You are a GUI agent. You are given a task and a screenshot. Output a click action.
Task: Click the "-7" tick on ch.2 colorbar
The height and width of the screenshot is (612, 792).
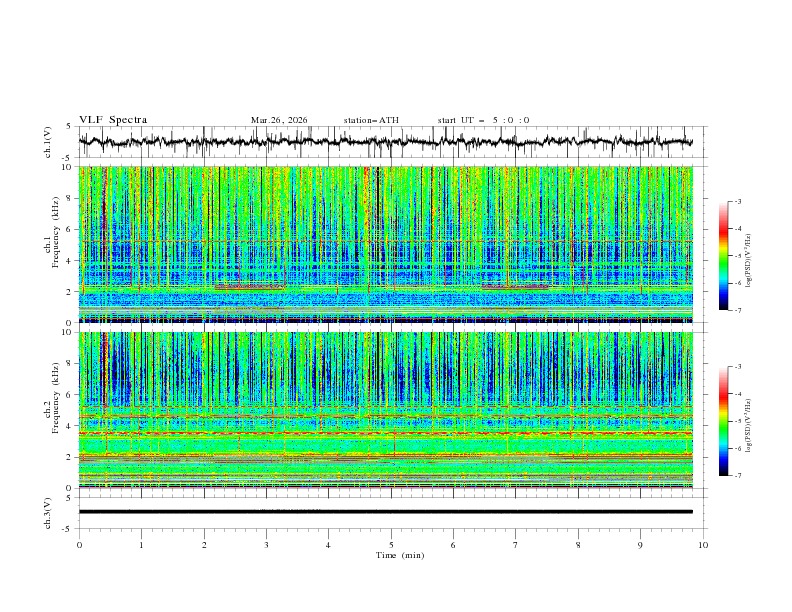737,475
